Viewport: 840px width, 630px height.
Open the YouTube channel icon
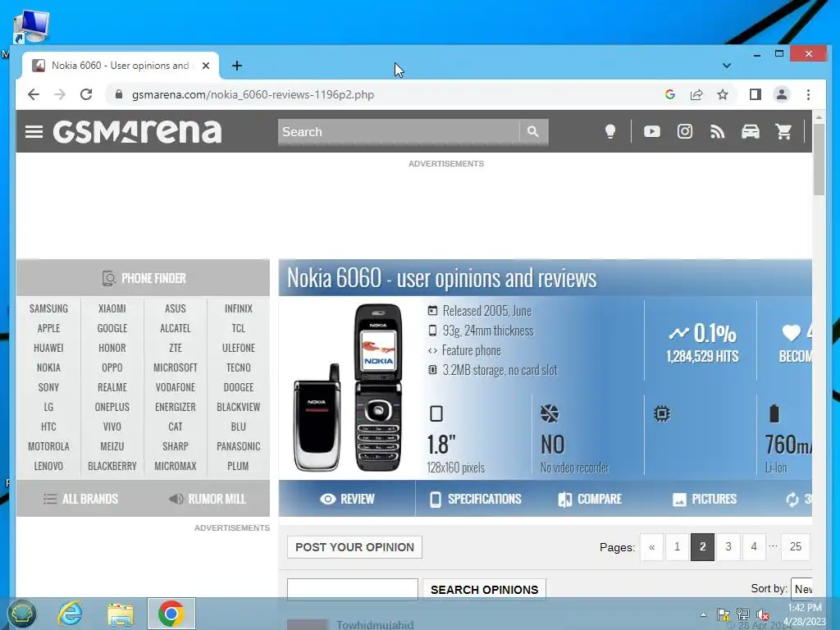coord(652,132)
